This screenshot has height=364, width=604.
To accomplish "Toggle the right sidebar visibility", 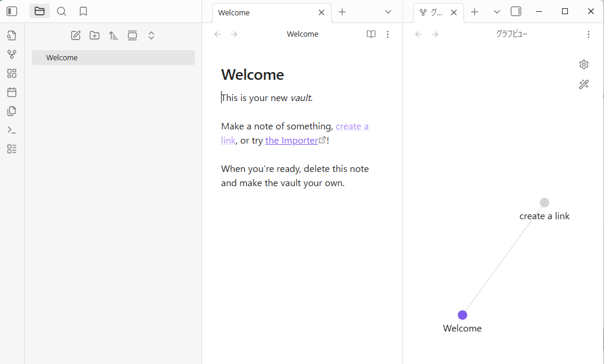I will point(516,11).
